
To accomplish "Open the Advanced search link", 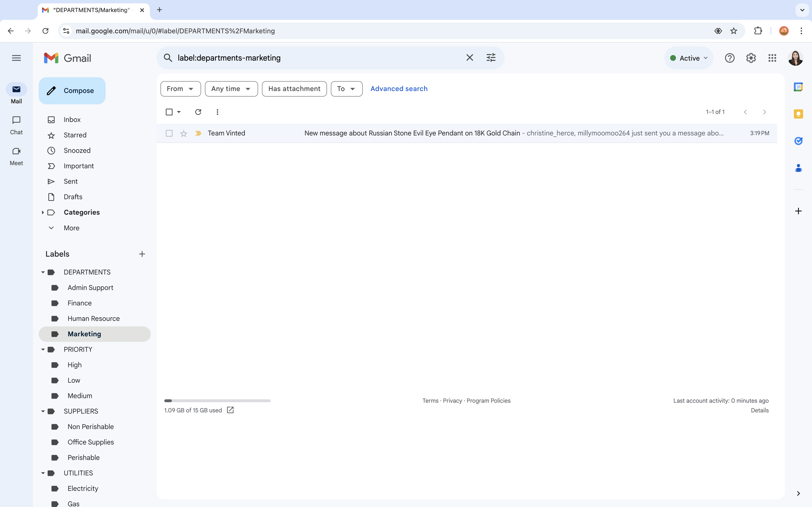I will tap(399, 89).
